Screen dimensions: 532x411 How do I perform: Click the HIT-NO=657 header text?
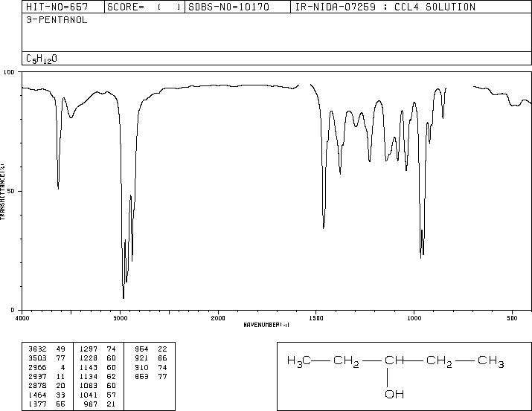tap(57, 7)
